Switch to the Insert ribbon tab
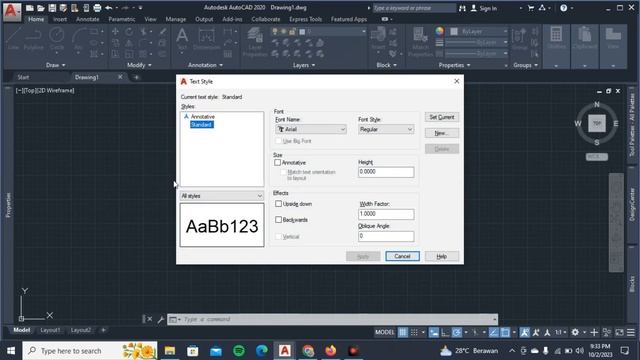Screen dimensions: 640x360 (60, 19)
